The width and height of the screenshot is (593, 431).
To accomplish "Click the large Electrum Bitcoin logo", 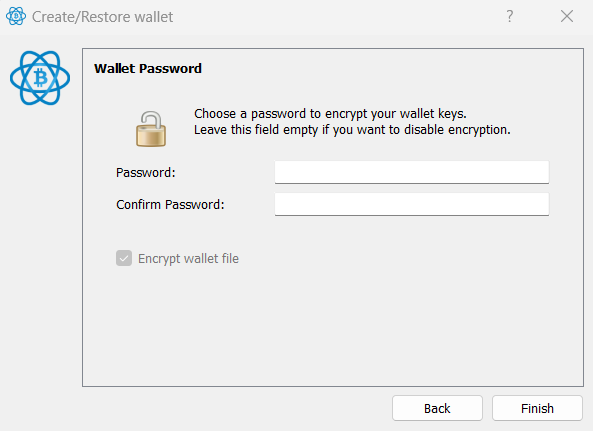I will click(x=40, y=78).
